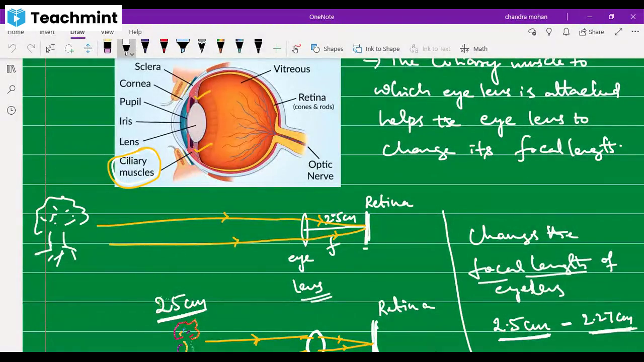Open the Draw tab
Viewport: 644px width, 362px height.
(x=77, y=32)
